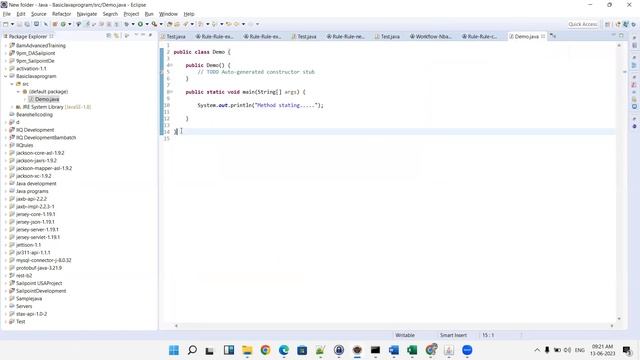Open the dropdown beside the New icon
This screenshot has width=640, height=360.
click(12, 24)
